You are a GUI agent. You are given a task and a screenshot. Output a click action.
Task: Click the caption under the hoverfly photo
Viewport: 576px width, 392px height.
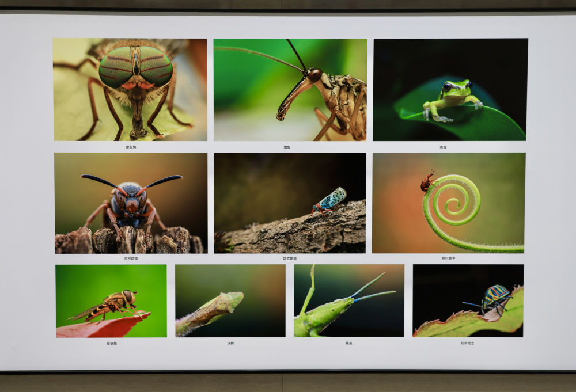pyautogui.click(x=111, y=344)
